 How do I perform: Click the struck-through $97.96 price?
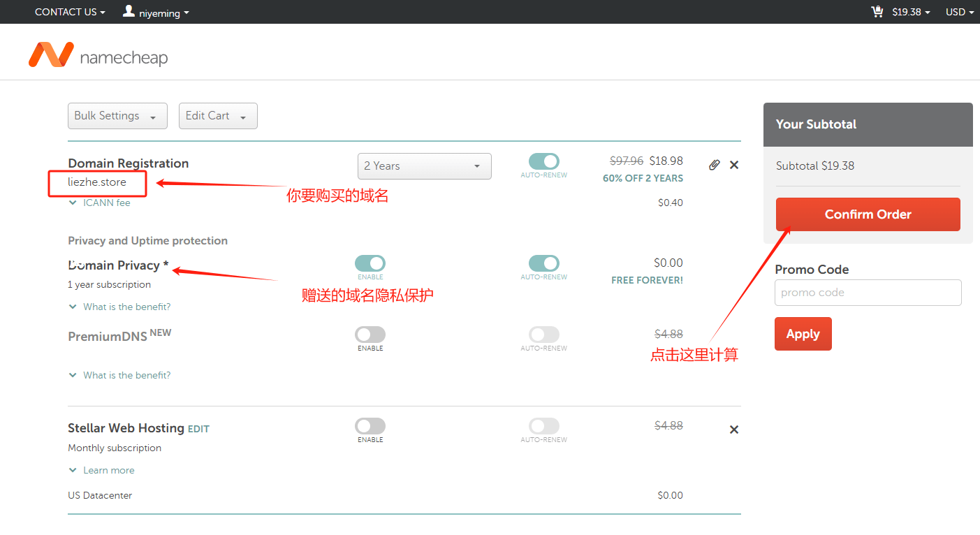click(627, 161)
